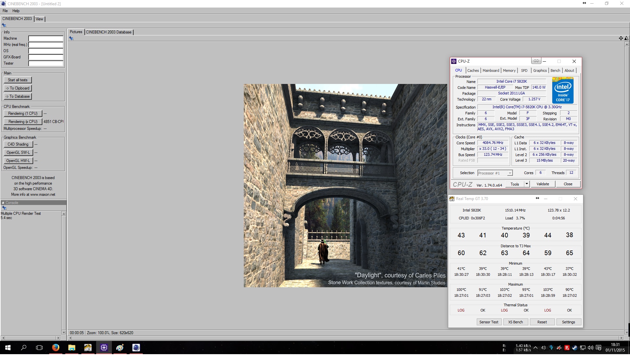Click the To Database button
The width and height of the screenshot is (630, 364).
[18, 96]
